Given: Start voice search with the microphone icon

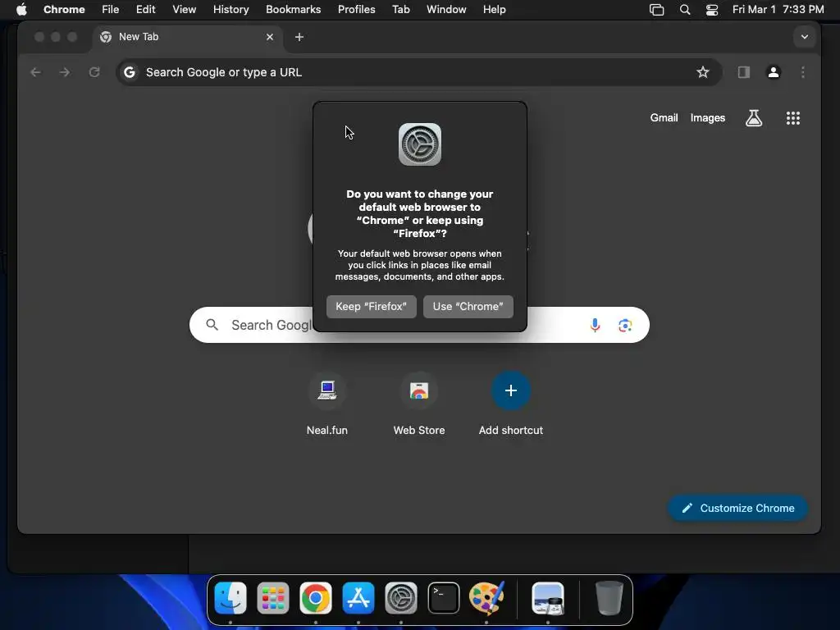Looking at the screenshot, I should (x=595, y=325).
